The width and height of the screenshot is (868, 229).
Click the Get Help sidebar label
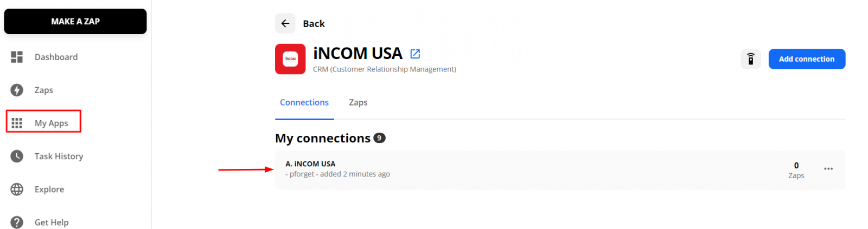(x=52, y=223)
